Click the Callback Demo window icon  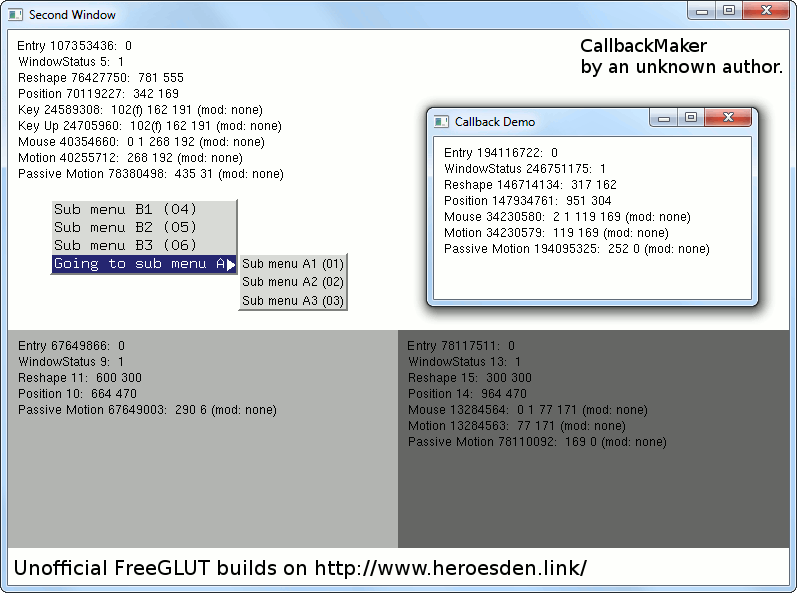tap(441, 122)
